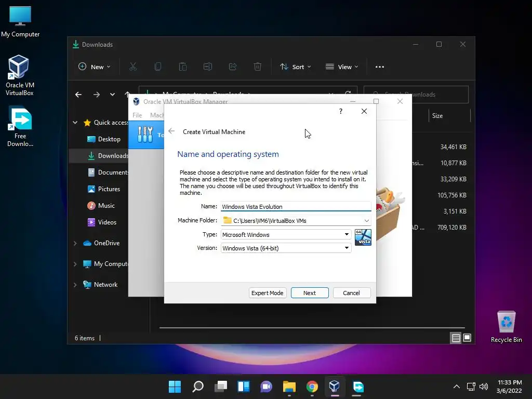Select Music in the navigation pane
532x399 pixels.
pyautogui.click(x=101, y=206)
